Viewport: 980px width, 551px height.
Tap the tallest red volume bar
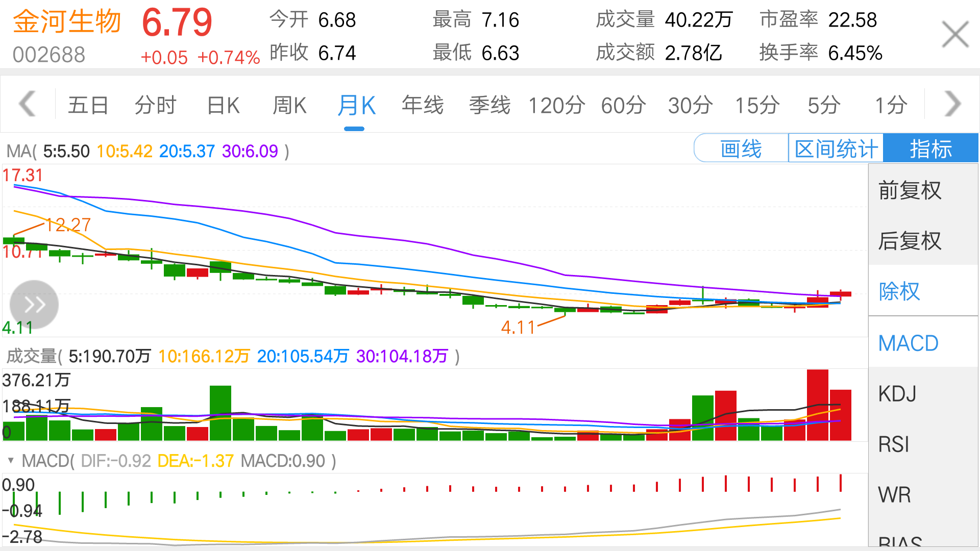[818, 405]
